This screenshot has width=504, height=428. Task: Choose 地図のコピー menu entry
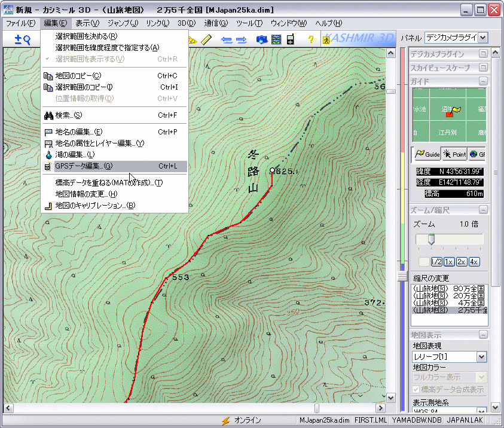point(115,76)
